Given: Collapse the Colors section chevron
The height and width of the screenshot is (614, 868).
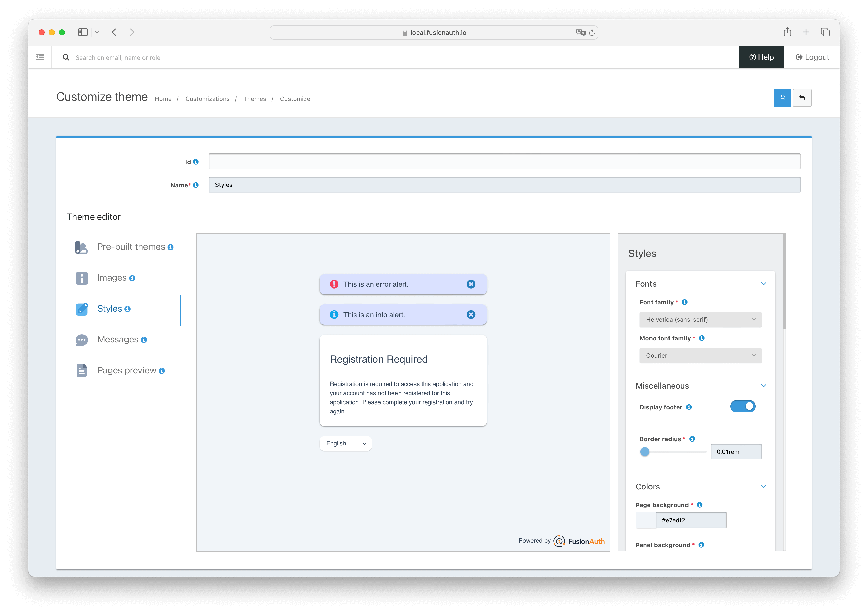Looking at the screenshot, I should point(763,486).
